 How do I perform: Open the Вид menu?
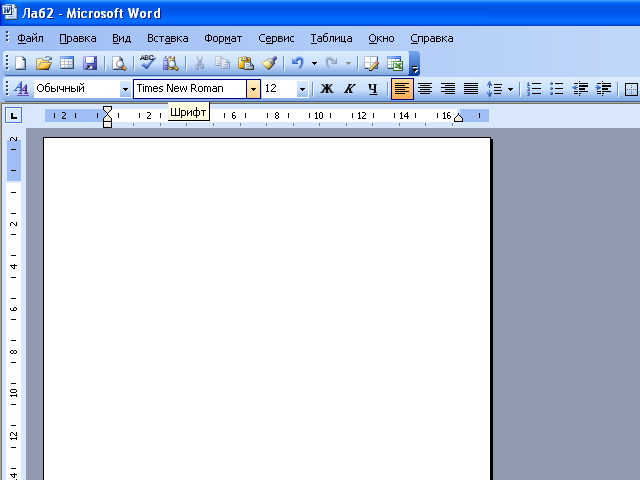[x=122, y=38]
